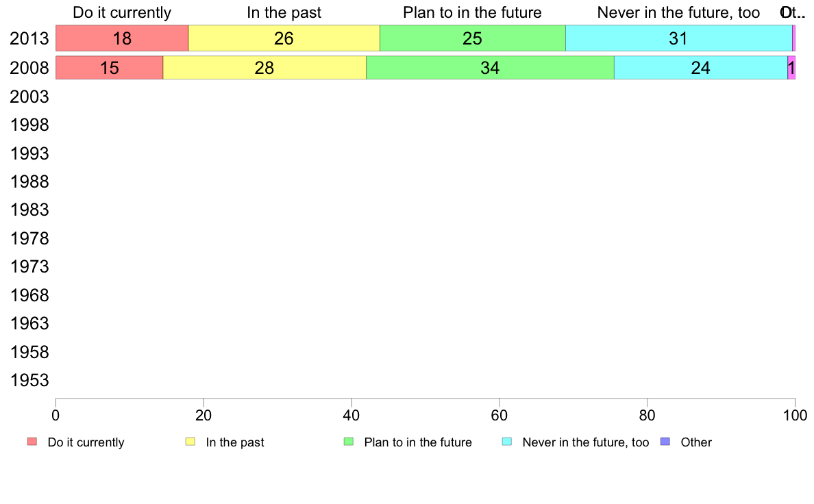Select the 2008 cyan segment showing 24

[701, 68]
